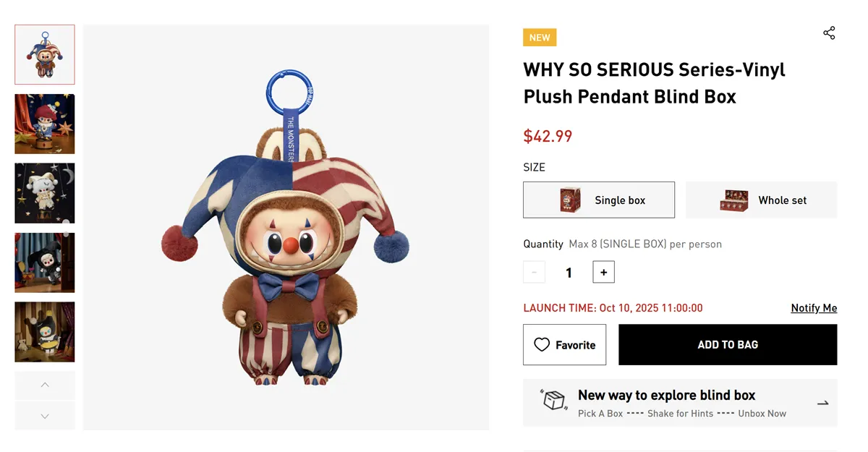The width and height of the screenshot is (868, 452).
Task: View the third thumbnail with white figure
Action: tap(45, 193)
